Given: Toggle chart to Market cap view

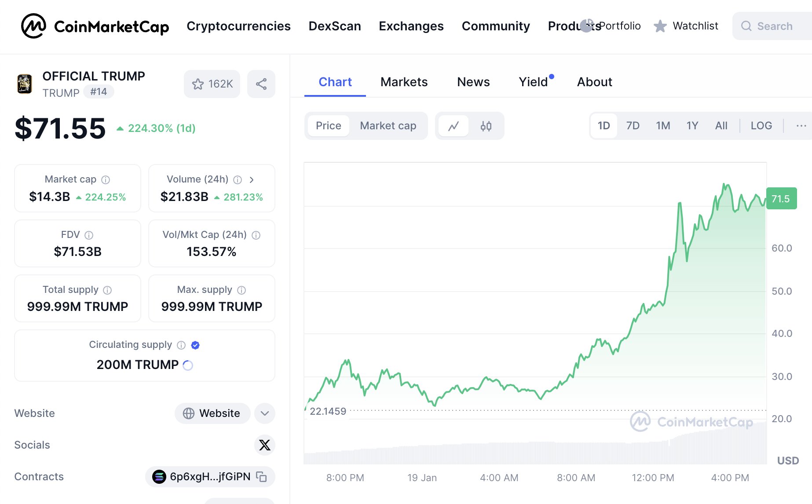Looking at the screenshot, I should point(388,126).
